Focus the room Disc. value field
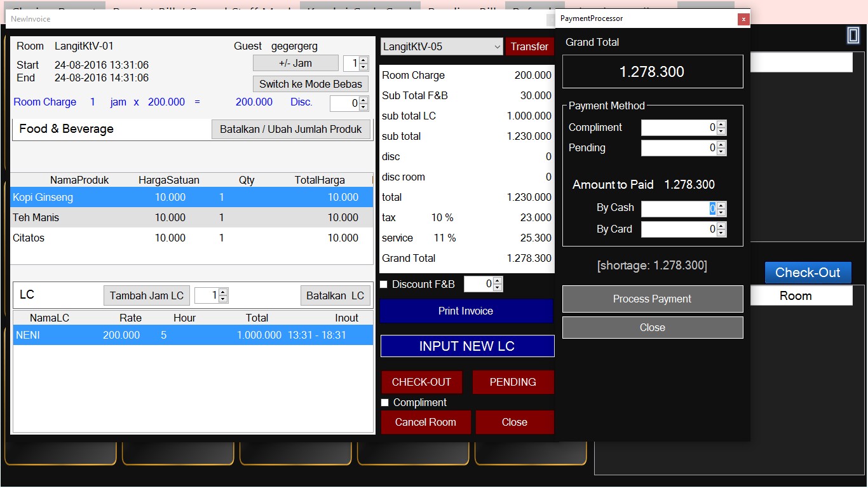Viewport: 868px width, 488px height. 344,103
